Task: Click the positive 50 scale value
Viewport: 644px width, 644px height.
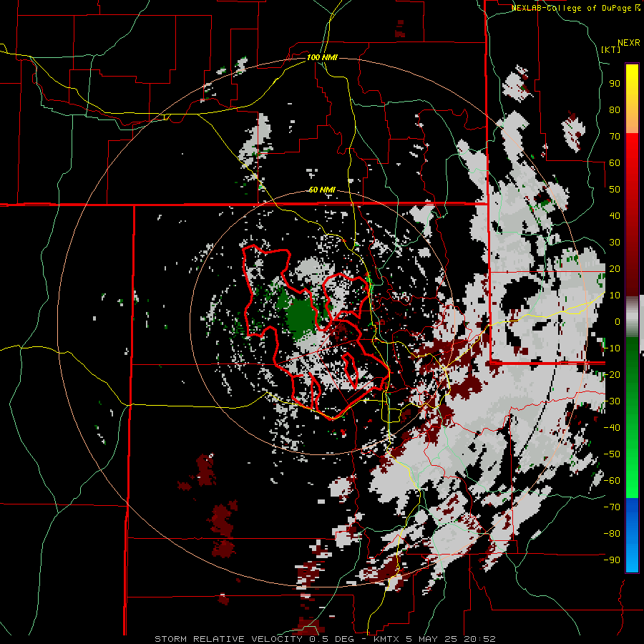Action: [615, 190]
